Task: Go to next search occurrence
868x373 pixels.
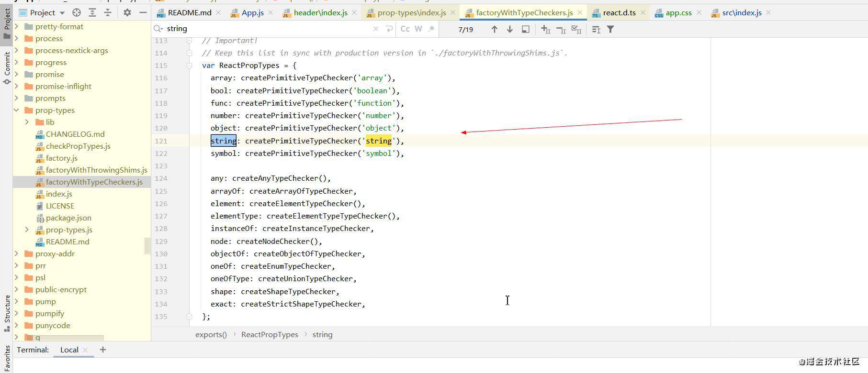Action: (510, 30)
